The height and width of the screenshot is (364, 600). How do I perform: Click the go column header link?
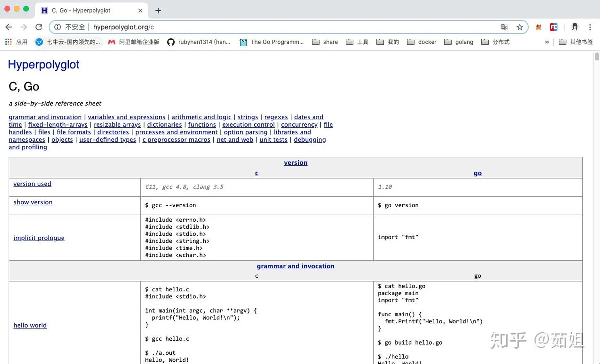[478, 173]
